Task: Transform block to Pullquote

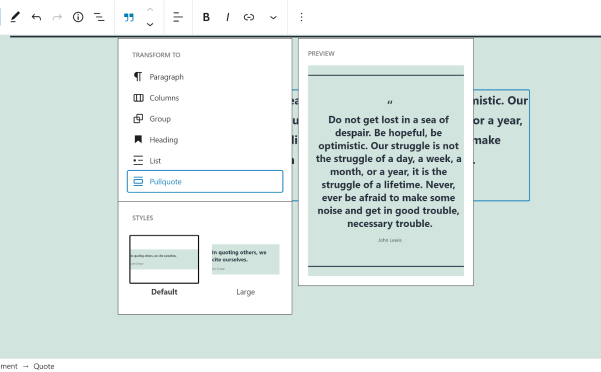Action: 205,181
